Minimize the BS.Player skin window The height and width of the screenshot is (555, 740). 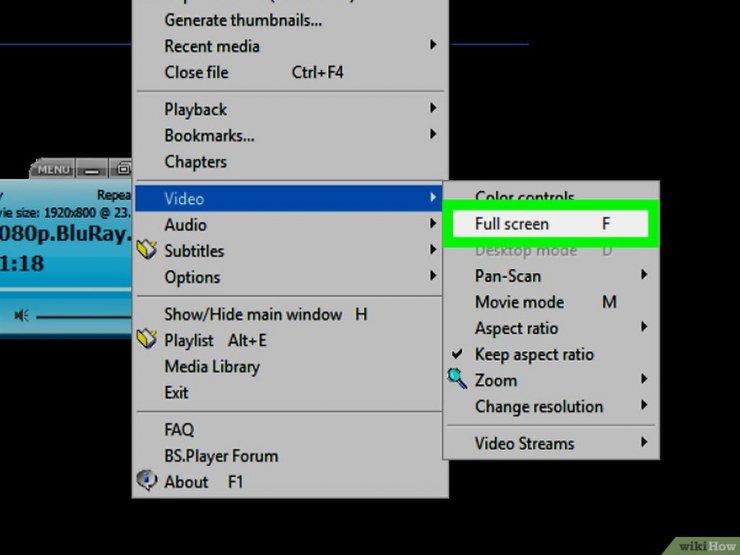pyautogui.click(x=92, y=169)
